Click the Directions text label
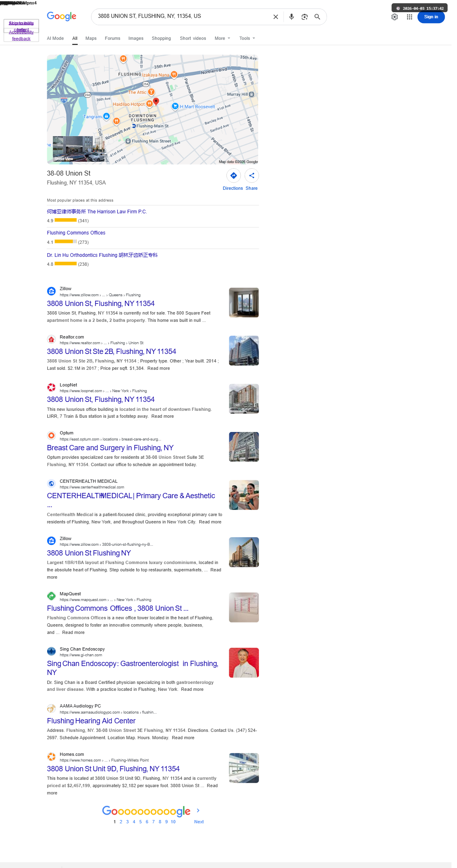 [x=233, y=188]
